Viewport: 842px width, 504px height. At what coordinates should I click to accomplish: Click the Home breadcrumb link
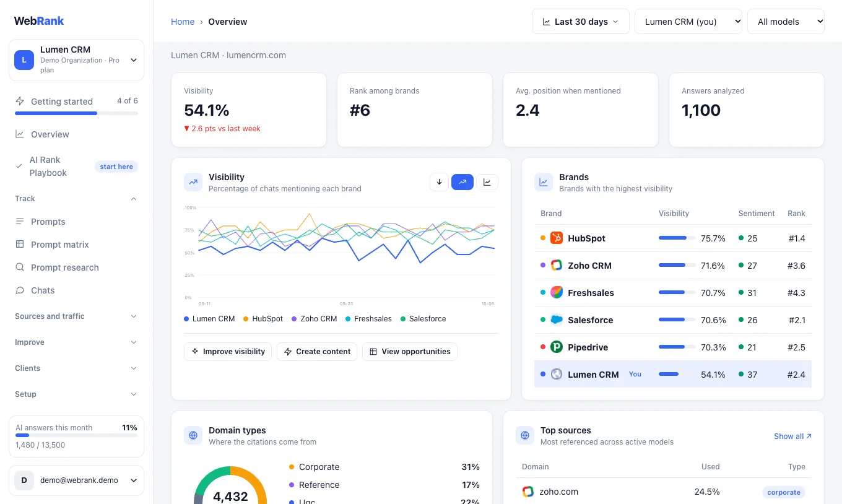(x=183, y=22)
